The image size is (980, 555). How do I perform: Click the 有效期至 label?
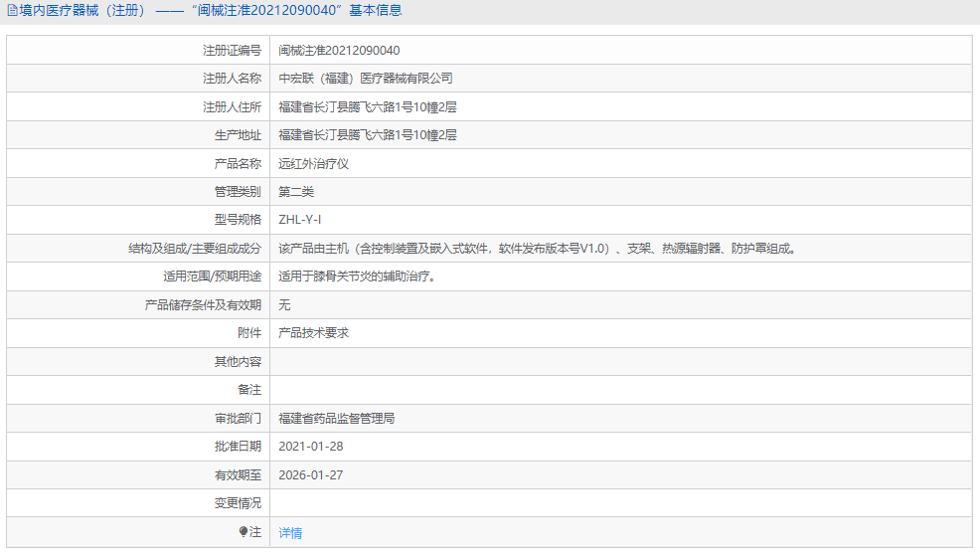tap(238, 474)
